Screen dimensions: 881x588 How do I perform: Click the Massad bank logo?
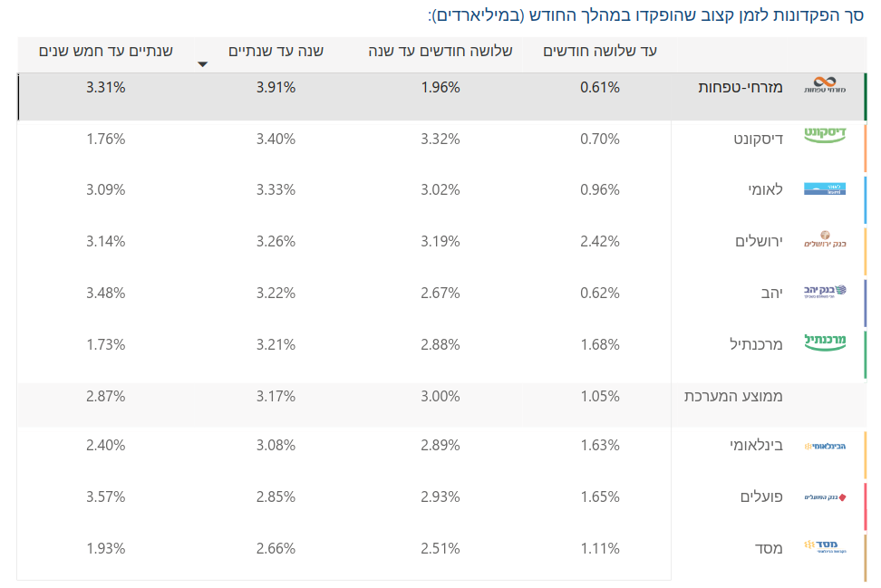click(824, 546)
